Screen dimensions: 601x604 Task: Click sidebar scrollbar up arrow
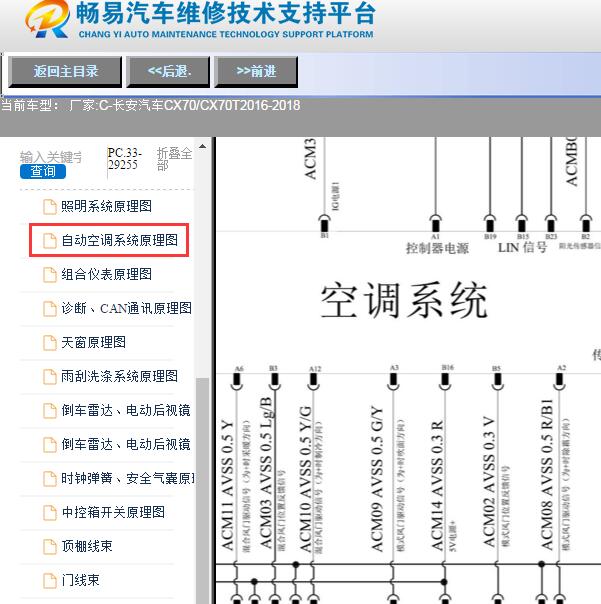pos(202,147)
